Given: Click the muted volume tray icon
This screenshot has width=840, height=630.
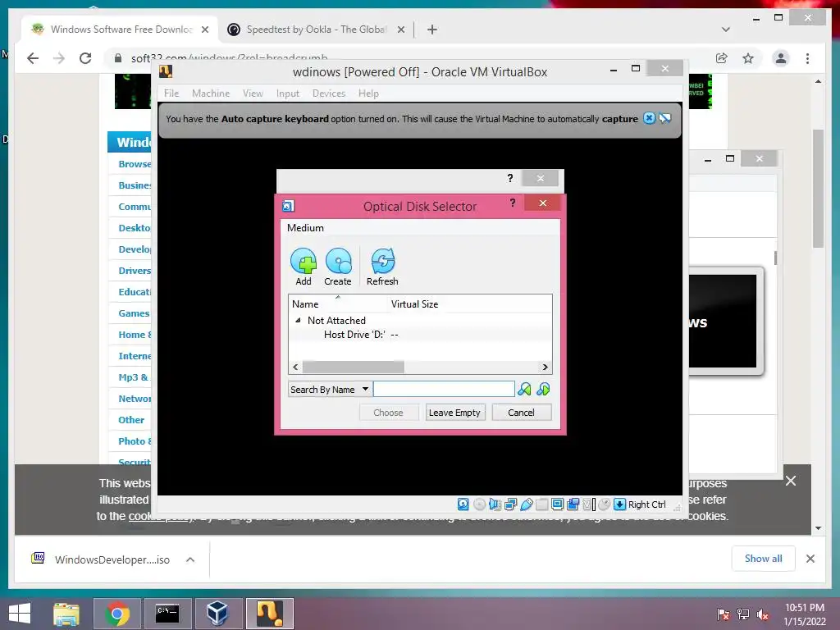Looking at the screenshot, I should [x=763, y=614].
